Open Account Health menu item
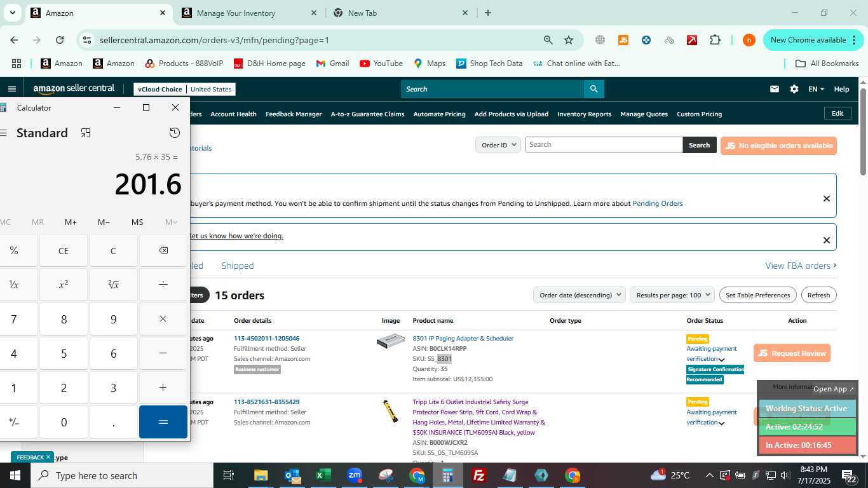Image resolution: width=868 pixels, height=488 pixels. [233, 114]
